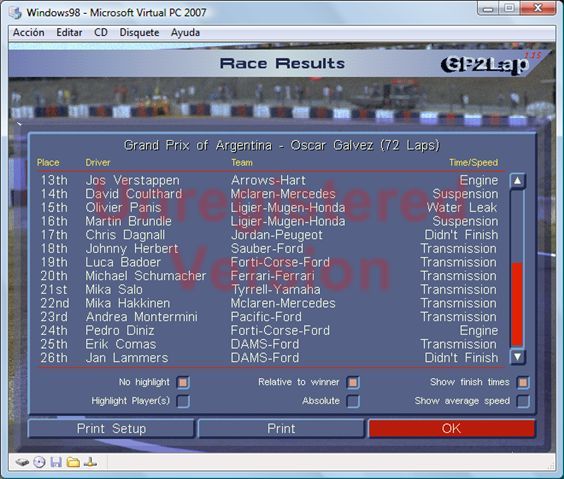
Task: Click the Virtual PC title bar icon
Action: point(15,13)
